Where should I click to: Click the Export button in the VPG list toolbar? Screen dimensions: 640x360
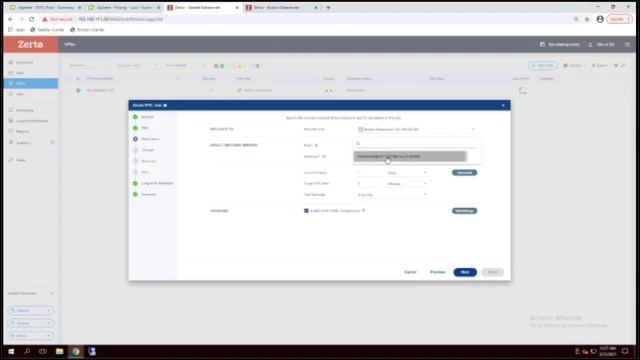pyautogui.click(x=600, y=66)
